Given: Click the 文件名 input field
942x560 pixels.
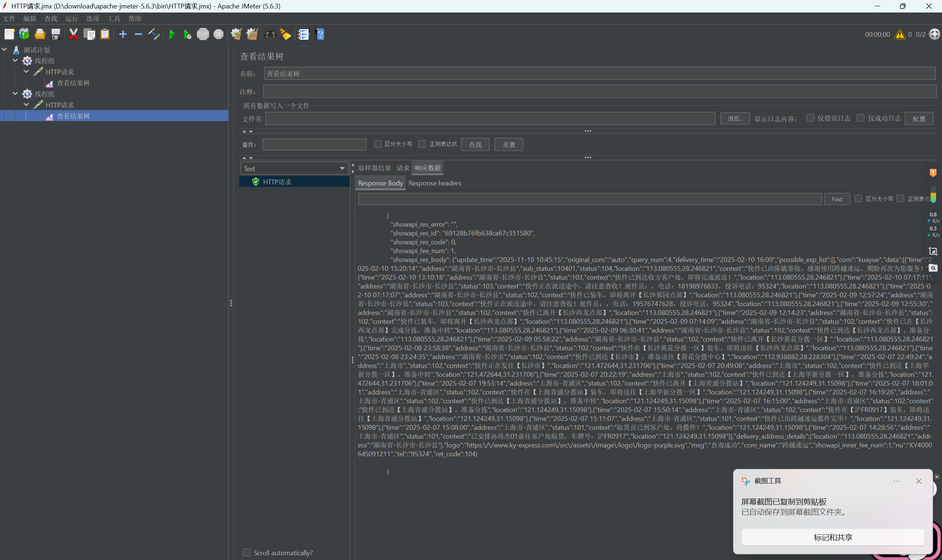Looking at the screenshot, I should [490, 118].
